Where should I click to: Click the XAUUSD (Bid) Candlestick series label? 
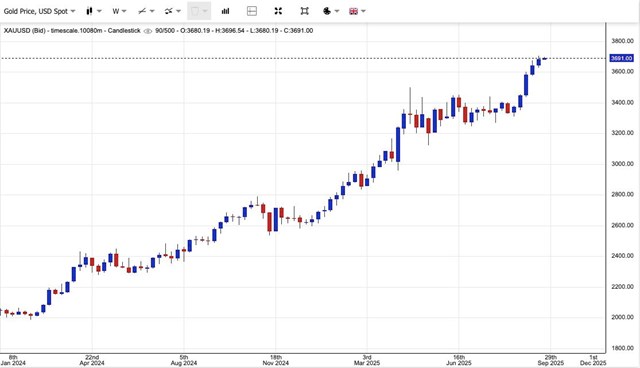pos(72,31)
